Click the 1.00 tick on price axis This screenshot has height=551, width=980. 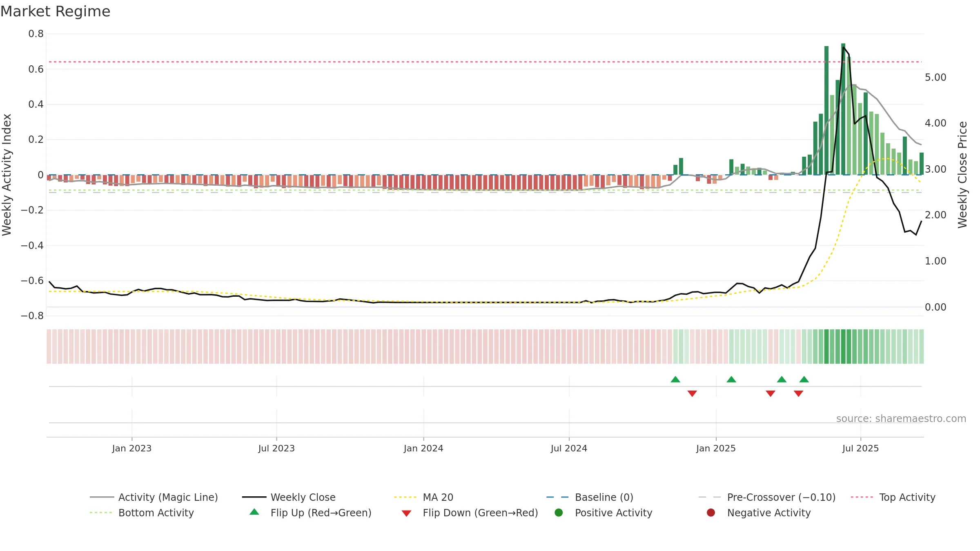coord(935,261)
